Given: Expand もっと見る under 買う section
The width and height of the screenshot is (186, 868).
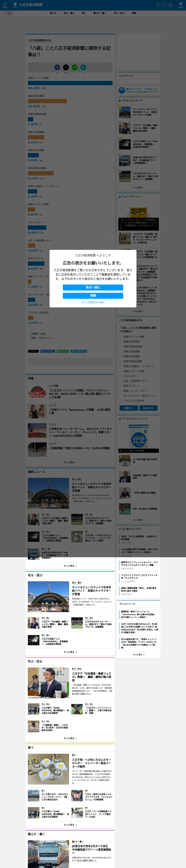Looking at the screenshot, I should [x=70, y=825].
